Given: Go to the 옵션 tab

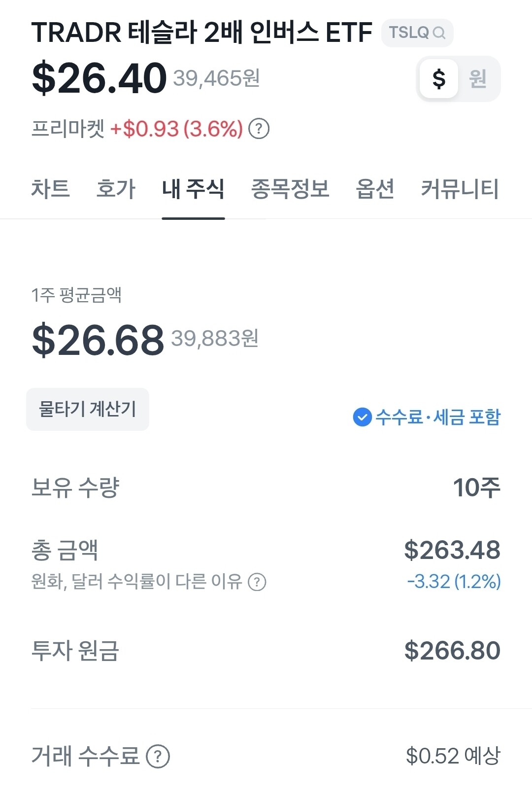Looking at the screenshot, I should (x=375, y=189).
